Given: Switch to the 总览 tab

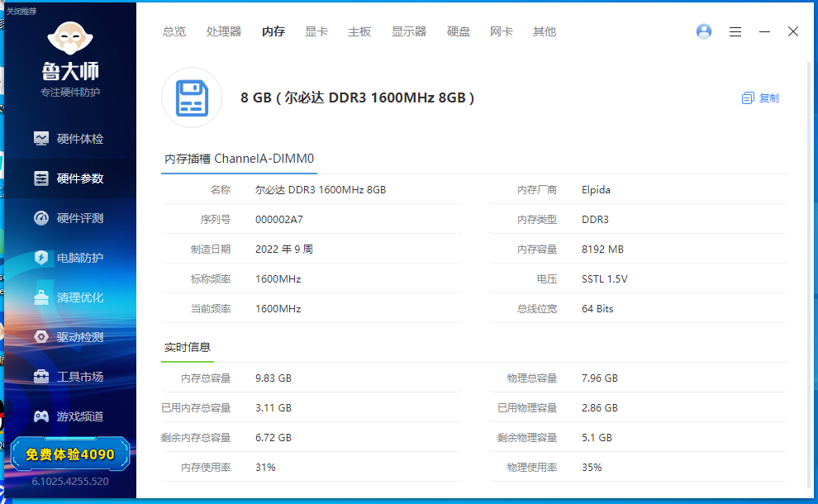Looking at the screenshot, I should pos(174,32).
